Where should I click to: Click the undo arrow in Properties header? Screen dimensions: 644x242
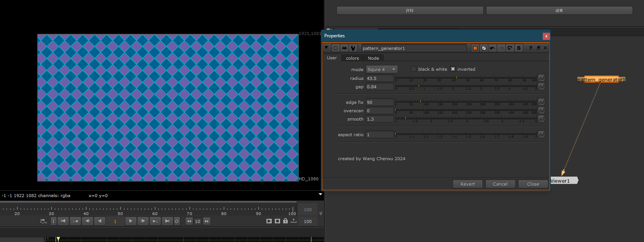click(x=493, y=48)
